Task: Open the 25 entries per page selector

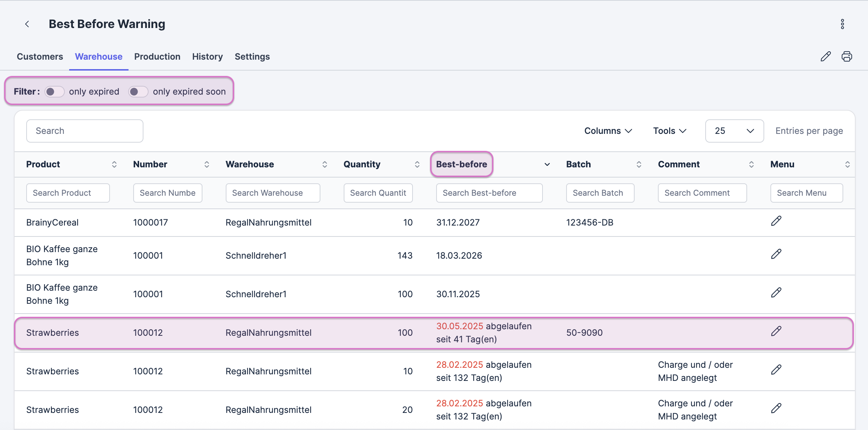Action: [734, 131]
